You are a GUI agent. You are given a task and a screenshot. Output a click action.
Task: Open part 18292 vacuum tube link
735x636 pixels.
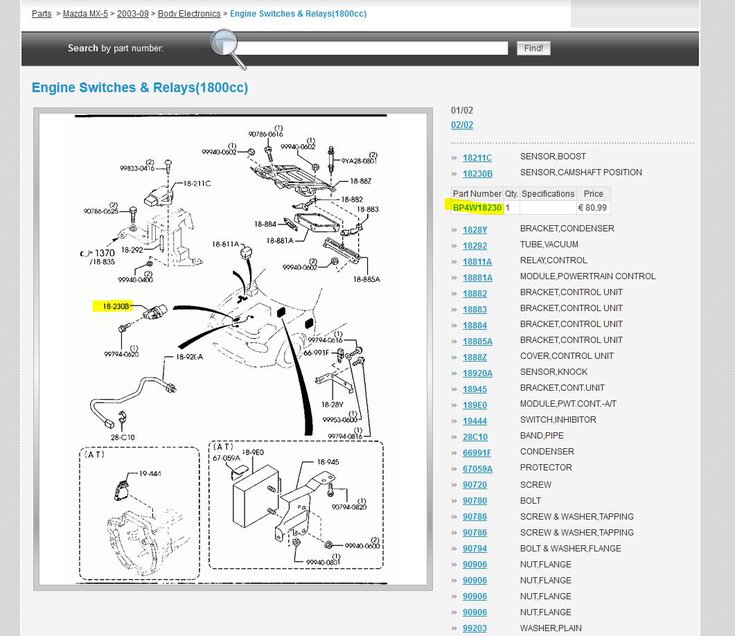click(x=475, y=246)
